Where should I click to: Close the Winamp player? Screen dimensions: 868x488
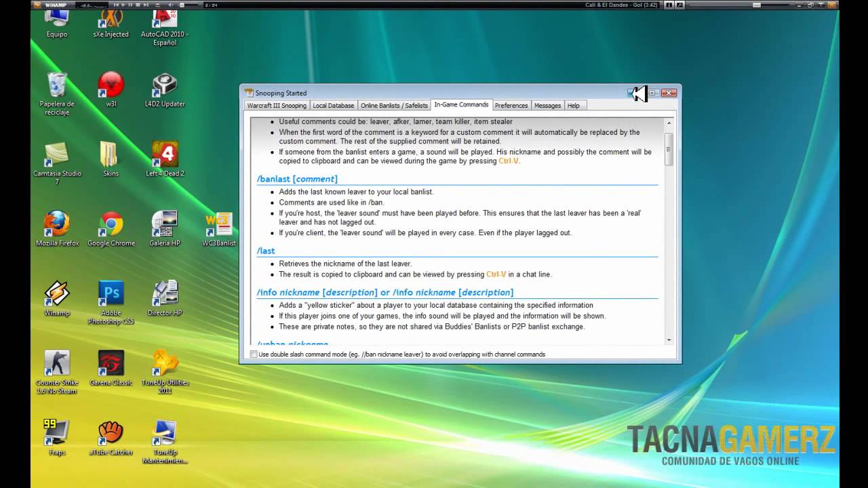(x=831, y=5)
